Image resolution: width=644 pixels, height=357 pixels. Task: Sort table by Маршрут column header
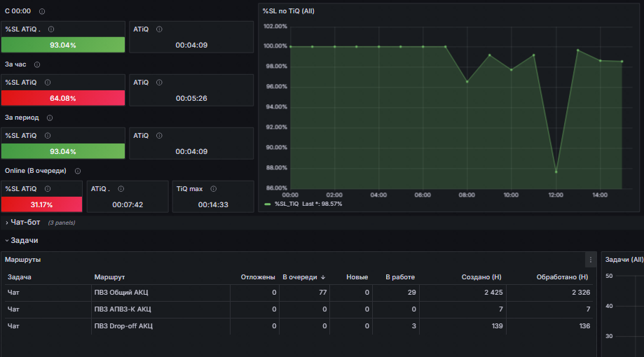pyautogui.click(x=109, y=277)
